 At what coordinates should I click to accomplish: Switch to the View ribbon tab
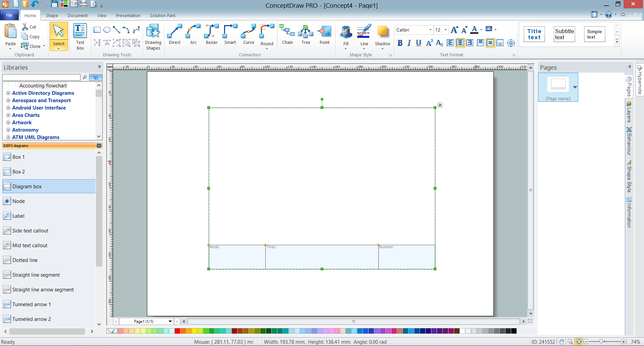(102, 15)
